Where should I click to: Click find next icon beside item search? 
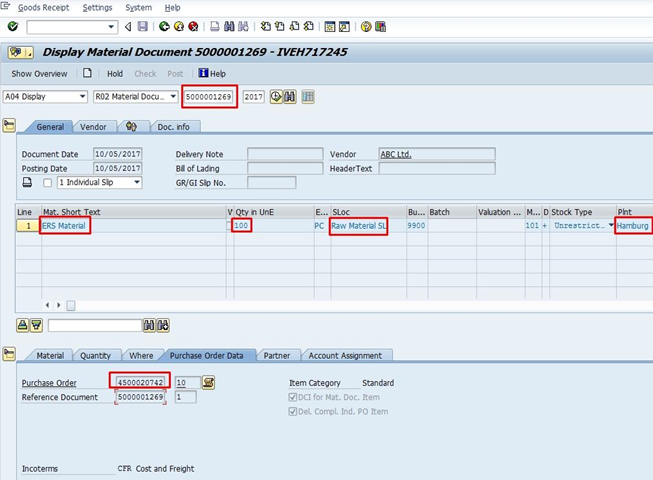click(x=163, y=325)
